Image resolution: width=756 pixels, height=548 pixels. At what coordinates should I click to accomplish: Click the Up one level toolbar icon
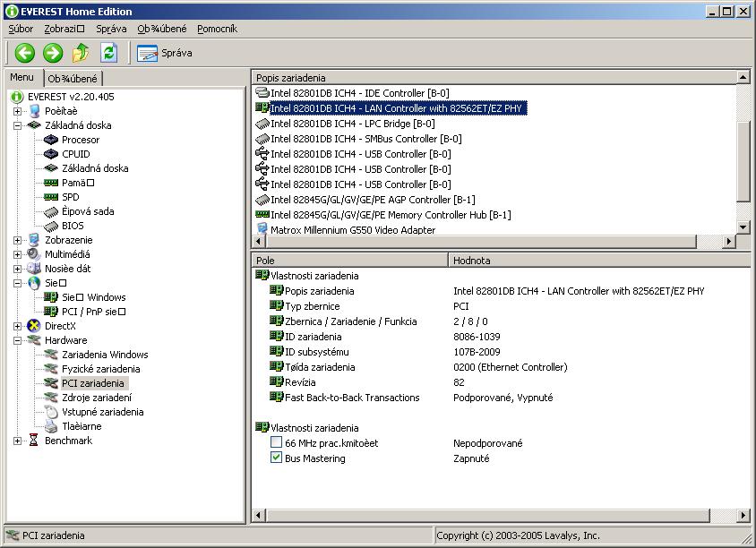click(81, 53)
